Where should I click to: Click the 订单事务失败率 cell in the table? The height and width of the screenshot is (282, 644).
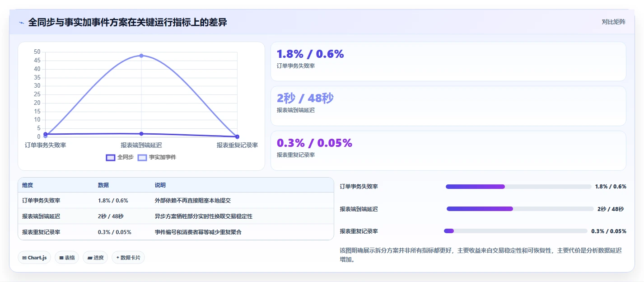point(41,200)
